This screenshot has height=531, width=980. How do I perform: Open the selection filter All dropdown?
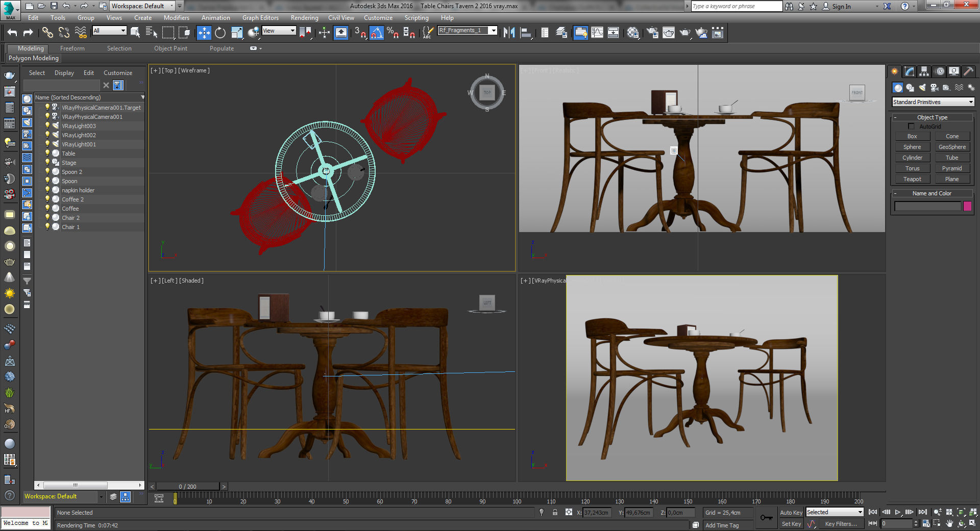[109, 31]
